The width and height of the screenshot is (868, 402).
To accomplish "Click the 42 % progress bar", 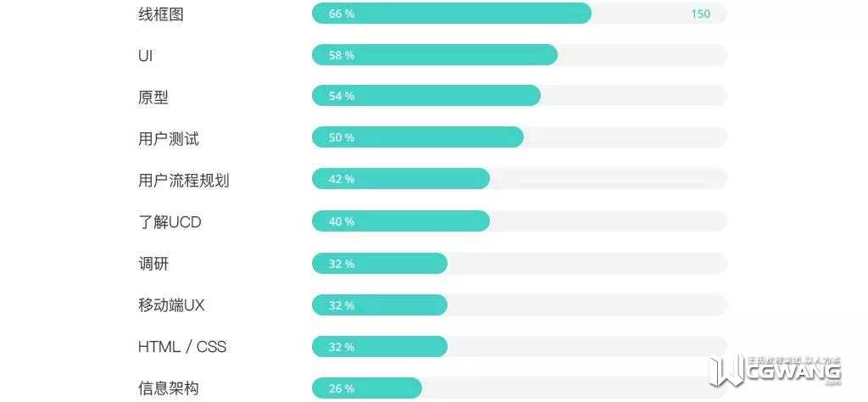I will click(400, 179).
